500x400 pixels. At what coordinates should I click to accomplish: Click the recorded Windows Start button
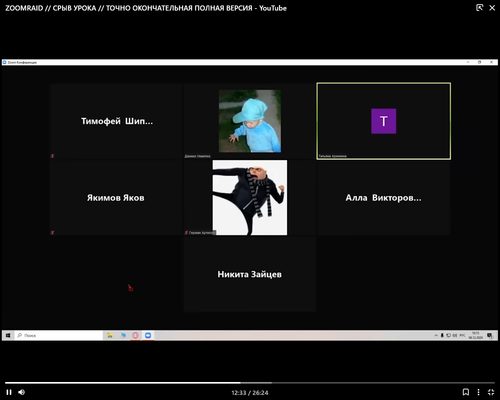[x=8, y=335]
